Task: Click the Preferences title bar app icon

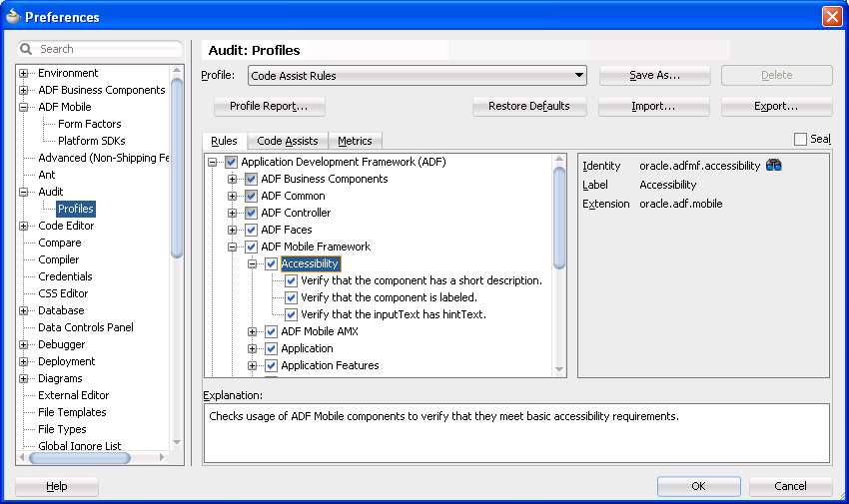Action: click(14, 17)
